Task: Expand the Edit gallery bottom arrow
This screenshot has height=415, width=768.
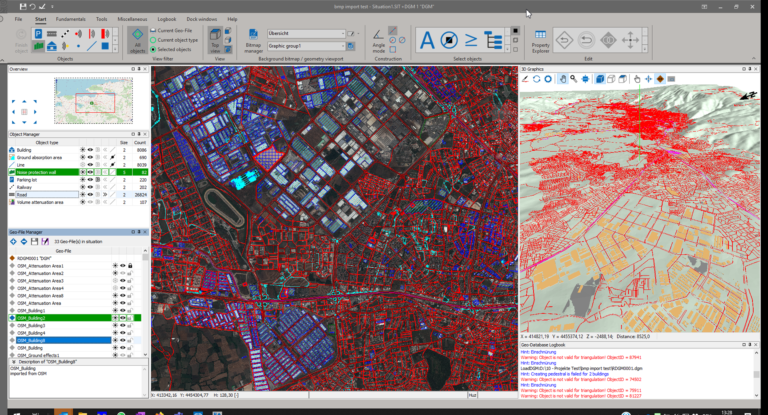Action: [x=645, y=49]
